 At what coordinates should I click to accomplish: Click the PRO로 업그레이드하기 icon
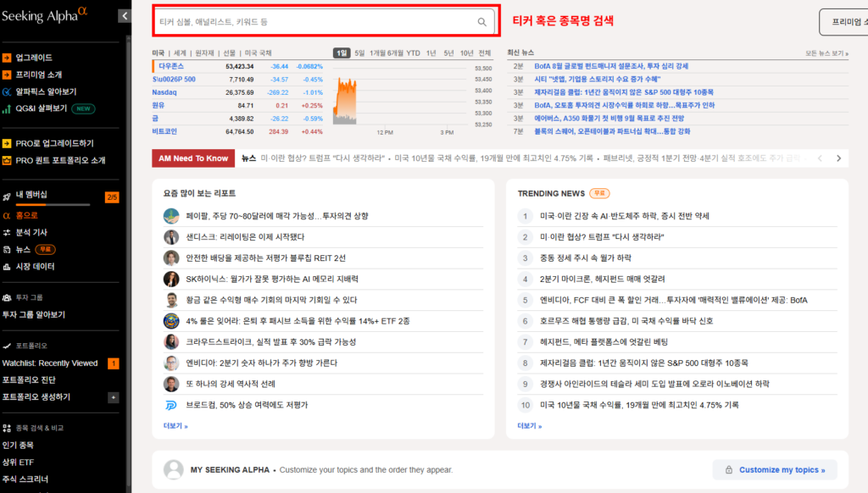(x=7, y=143)
